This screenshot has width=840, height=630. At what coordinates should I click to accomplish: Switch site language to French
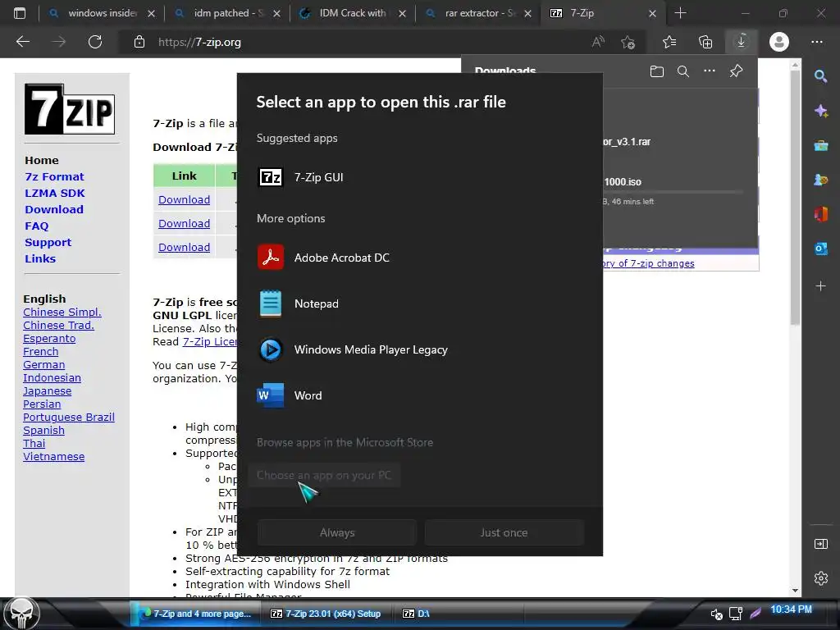[41, 351]
